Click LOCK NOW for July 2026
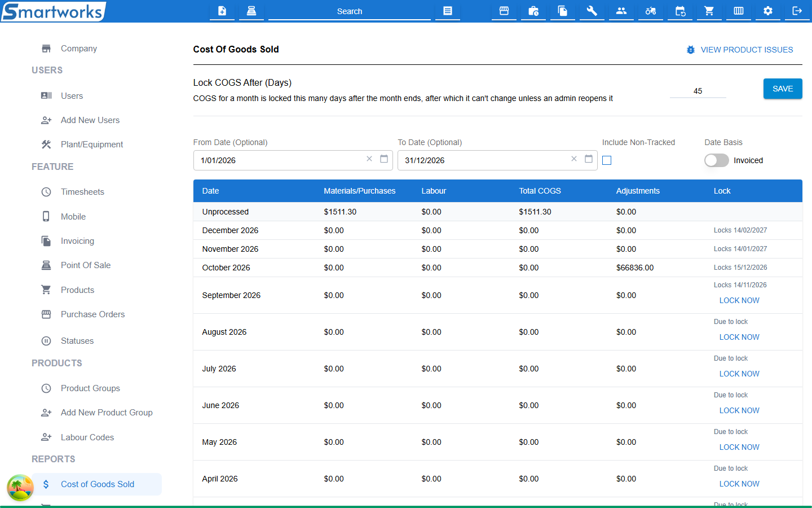Image resolution: width=812 pixels, height=508 pixels. pos(739,374)
